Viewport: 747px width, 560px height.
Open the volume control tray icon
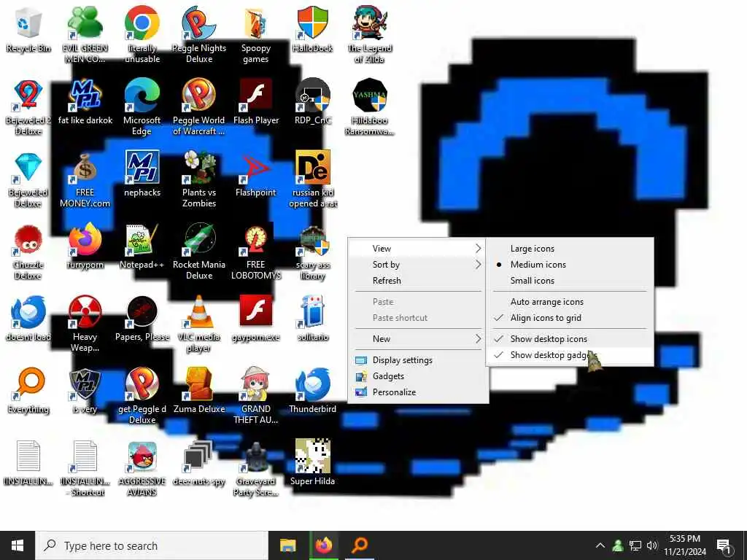[x=651, y=545]
